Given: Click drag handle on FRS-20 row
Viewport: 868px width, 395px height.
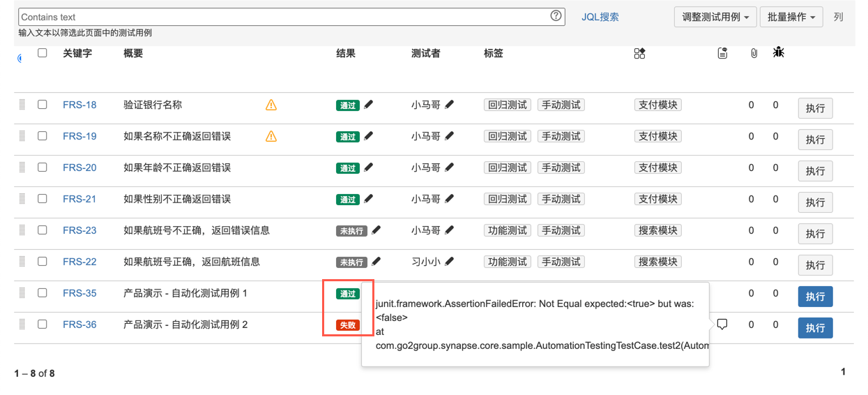Looking at the screenshot, I should [22, 167].
